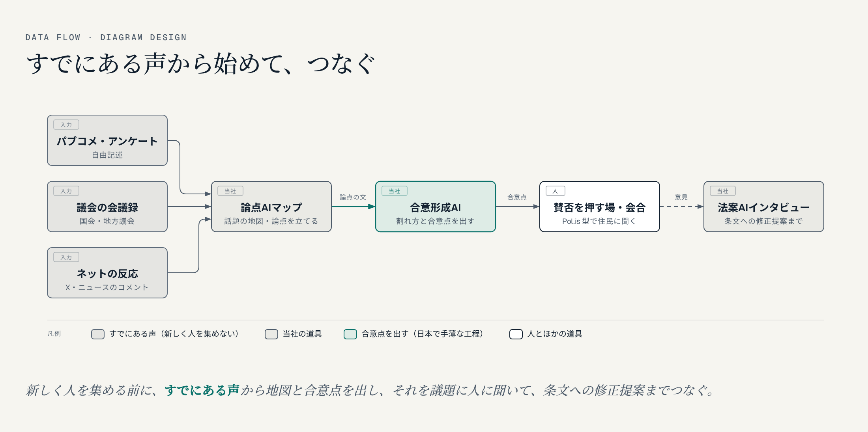
Task: Select the 賛否を押す場・会合 node
Action: pyautogui.click(x=600, y=207)
